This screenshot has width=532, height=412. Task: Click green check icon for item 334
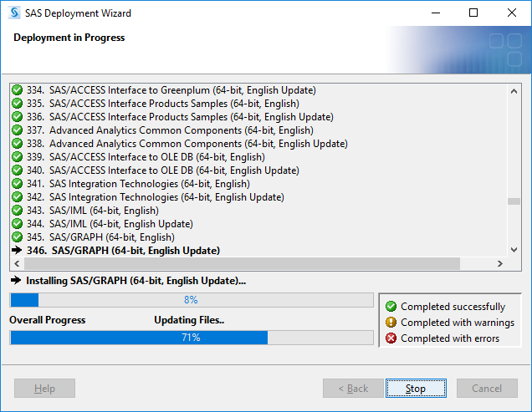point(17,90)
